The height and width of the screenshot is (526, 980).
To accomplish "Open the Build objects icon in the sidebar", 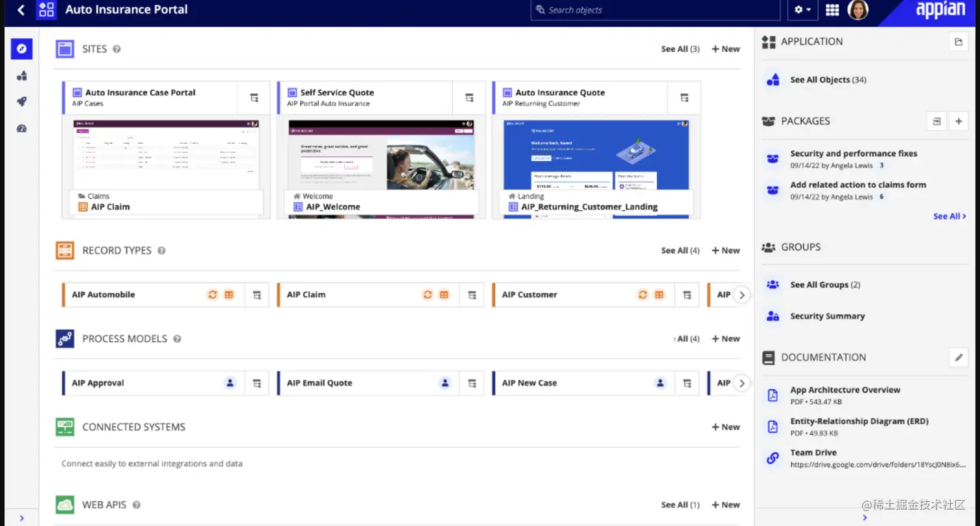I will (x=21, y=76).
